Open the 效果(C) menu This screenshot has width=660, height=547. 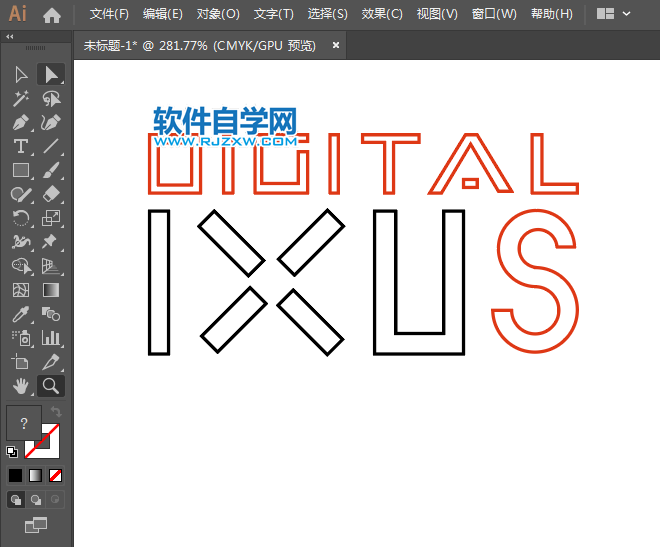382,14
